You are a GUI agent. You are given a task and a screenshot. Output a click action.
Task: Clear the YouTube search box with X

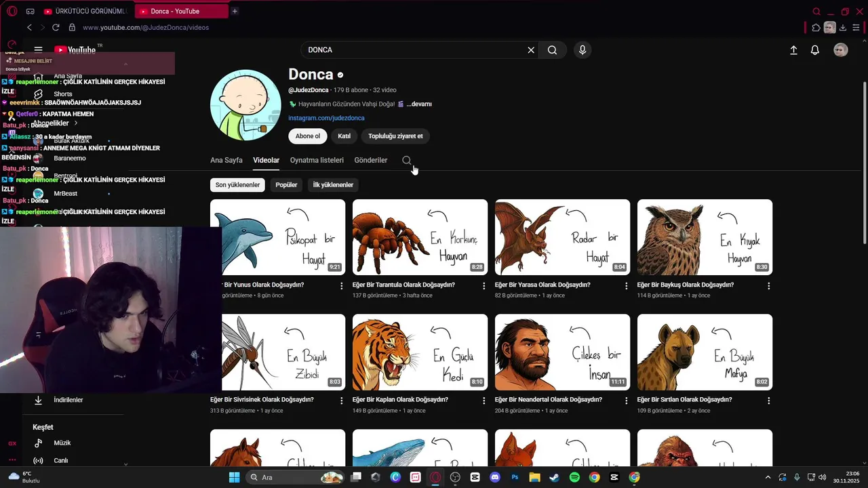[x=531, y=50]
